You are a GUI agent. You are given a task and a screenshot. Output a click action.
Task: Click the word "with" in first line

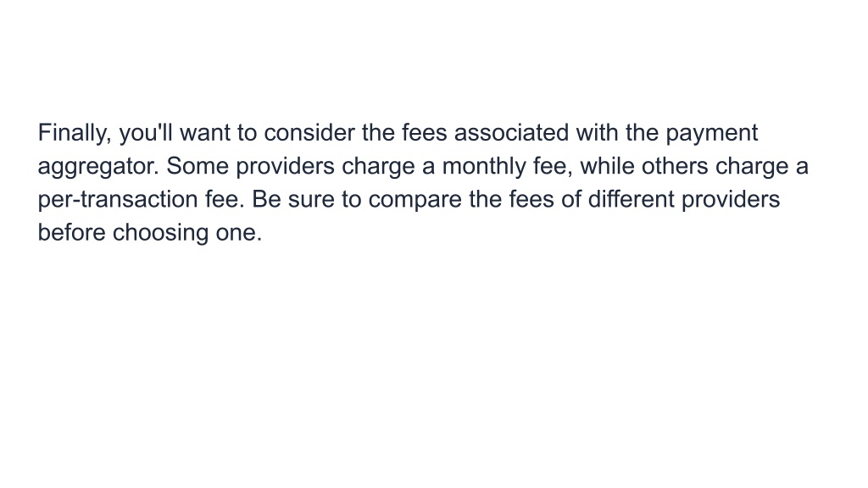pos(597,133)
